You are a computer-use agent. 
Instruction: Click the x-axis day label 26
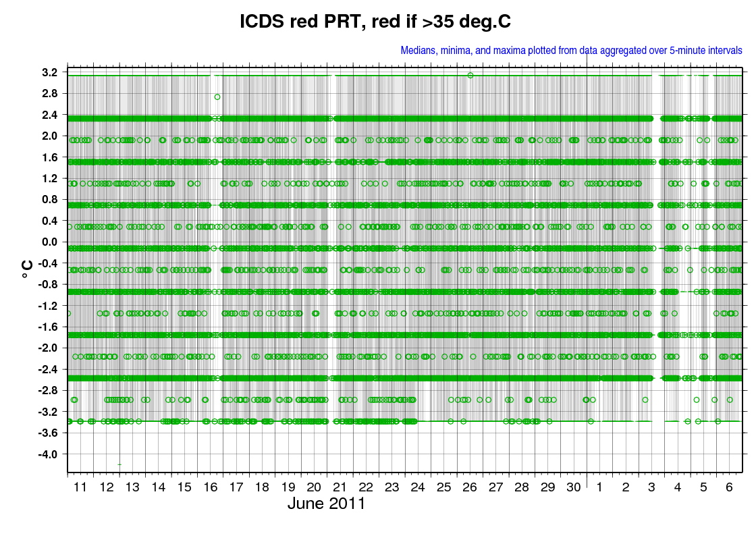470,487
